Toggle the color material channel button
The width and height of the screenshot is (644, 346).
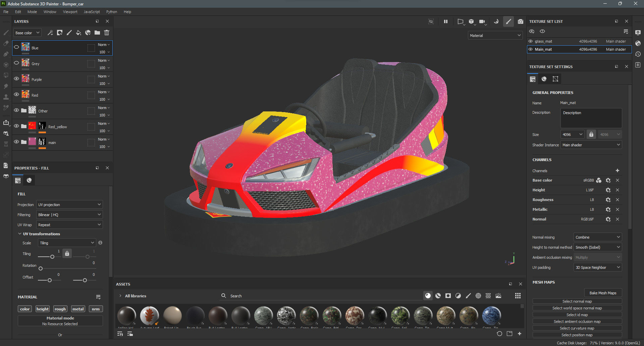[25, 309]
